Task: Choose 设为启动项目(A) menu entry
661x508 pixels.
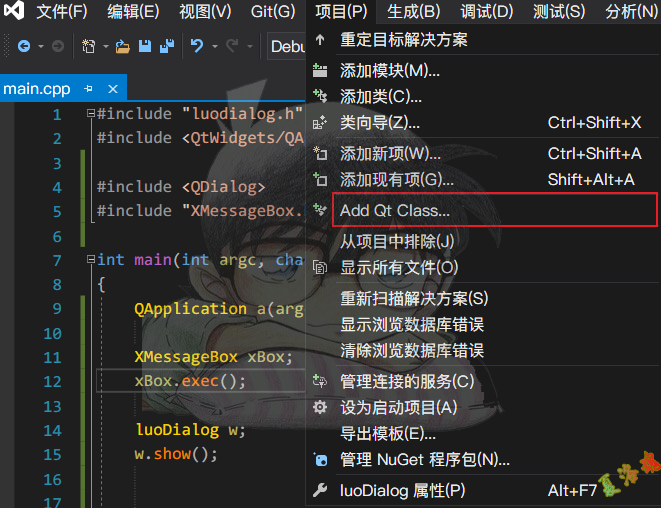Action: [483, 408]
